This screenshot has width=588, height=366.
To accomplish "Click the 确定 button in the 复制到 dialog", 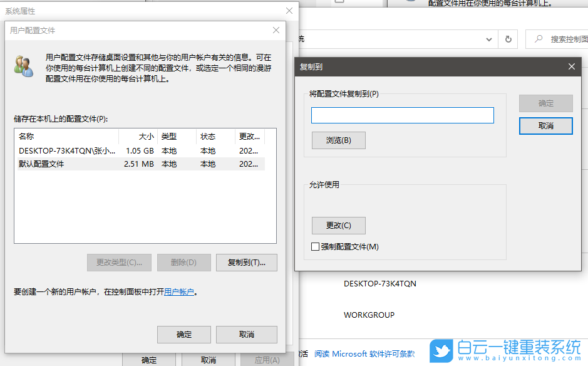I will click(x=545, y=103).
